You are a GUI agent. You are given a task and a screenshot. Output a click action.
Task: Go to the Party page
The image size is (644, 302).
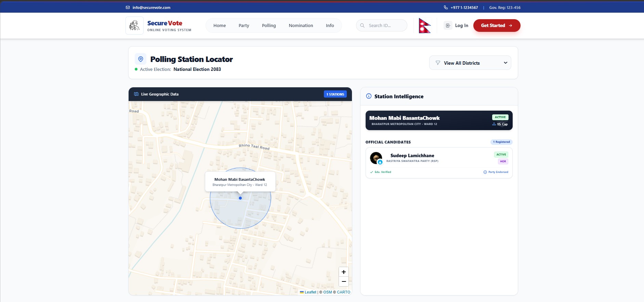coord(244,26)
